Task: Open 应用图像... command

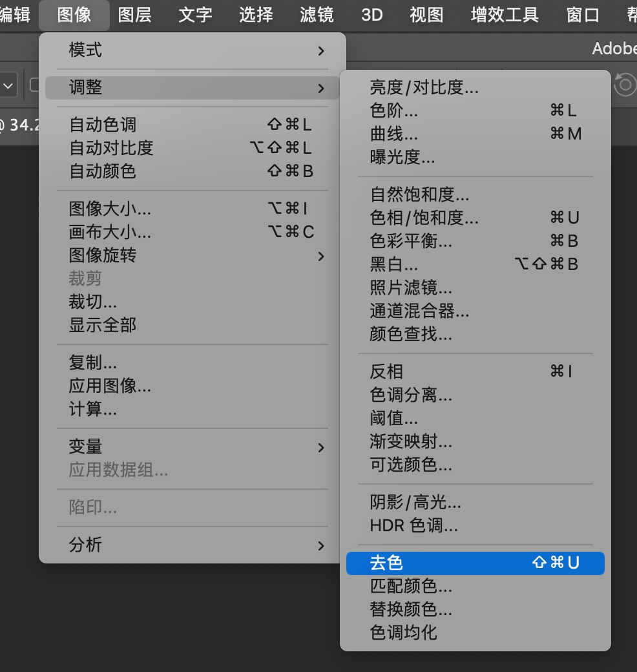Action: pyautogui.click(x=193, y=386)
